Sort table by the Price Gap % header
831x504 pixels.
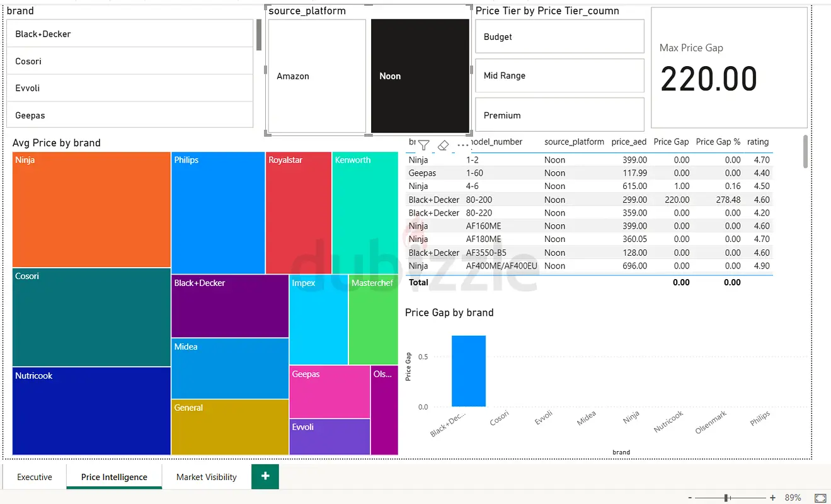718,142
